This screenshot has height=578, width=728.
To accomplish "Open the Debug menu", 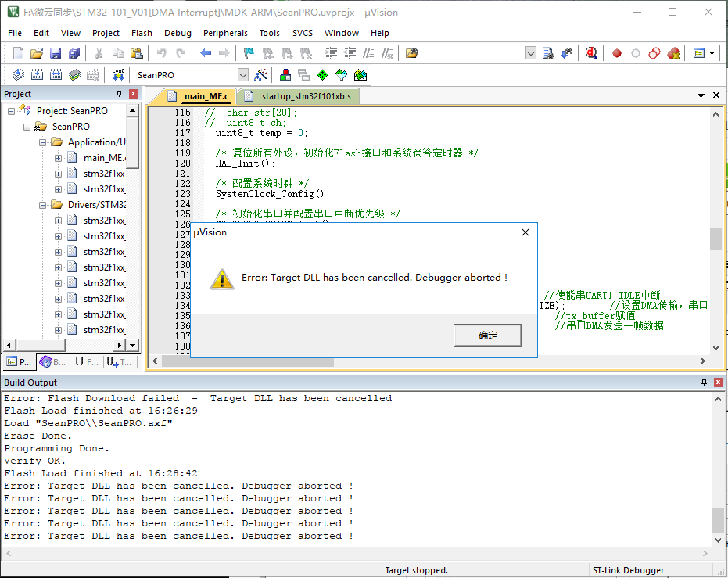I will pyautogui.click(x=178, y=33).
